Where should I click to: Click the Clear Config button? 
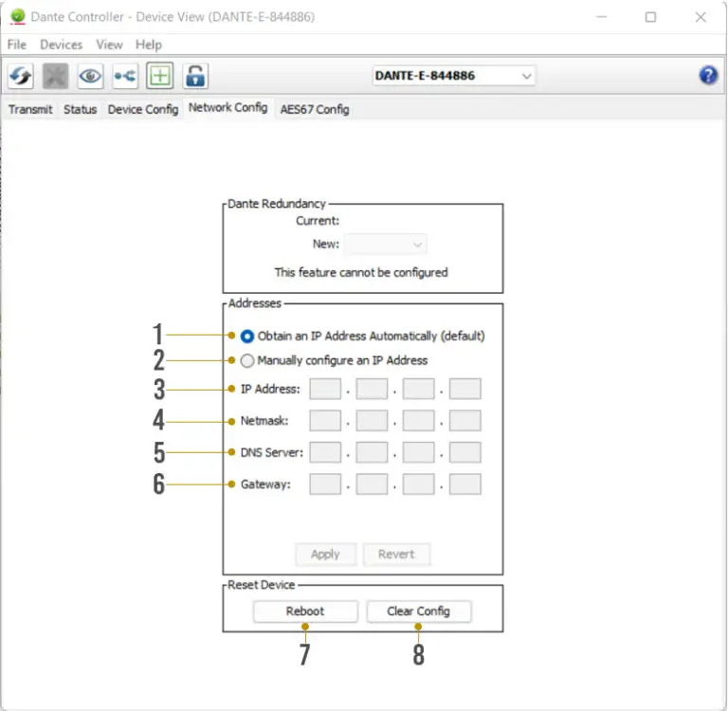pos(418,611)
